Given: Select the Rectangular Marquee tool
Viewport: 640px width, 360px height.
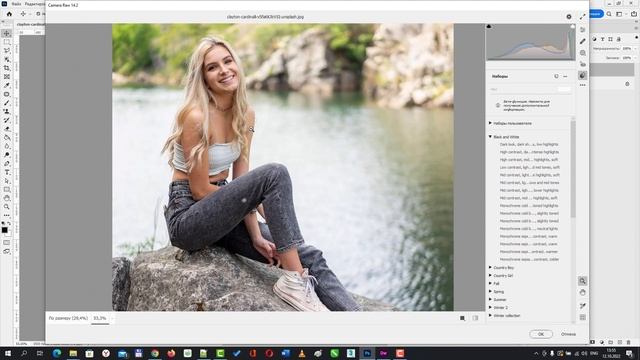Looking at the screenshot, I should [7, 42].
